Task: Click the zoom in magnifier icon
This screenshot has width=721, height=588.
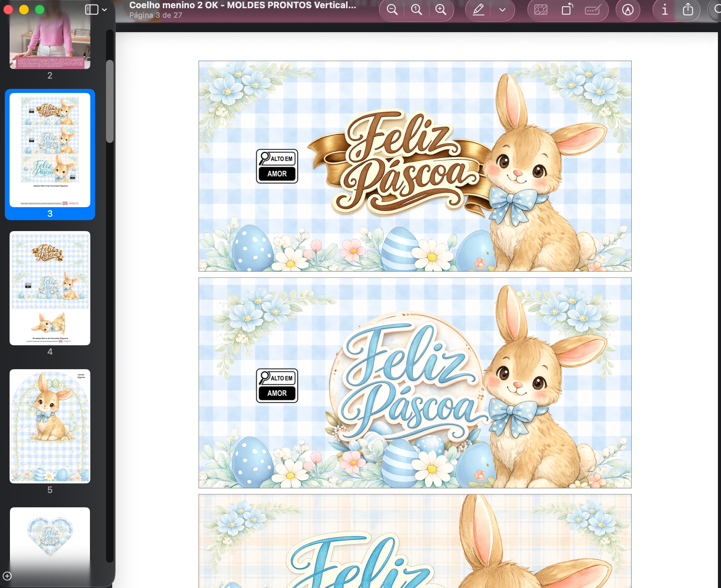Action: pyautogui.click(x=441, y=10)
